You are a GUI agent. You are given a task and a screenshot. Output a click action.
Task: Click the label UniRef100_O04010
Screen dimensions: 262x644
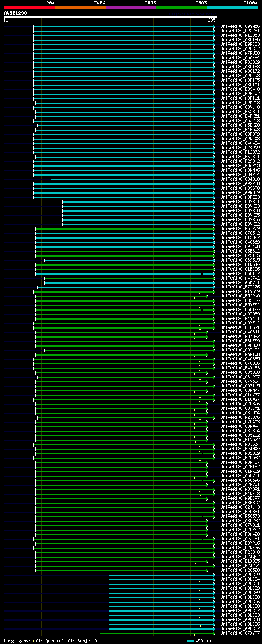pyautogui.click(x=240, y=179)
